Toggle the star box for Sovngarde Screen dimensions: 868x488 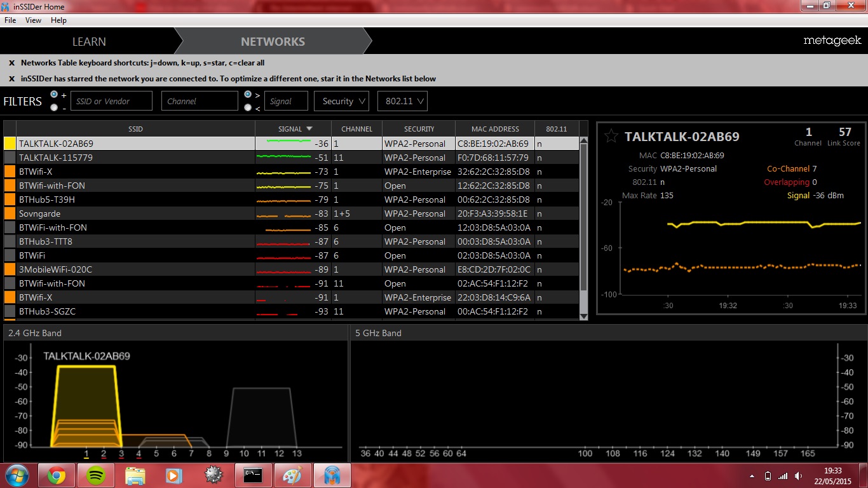10,213
